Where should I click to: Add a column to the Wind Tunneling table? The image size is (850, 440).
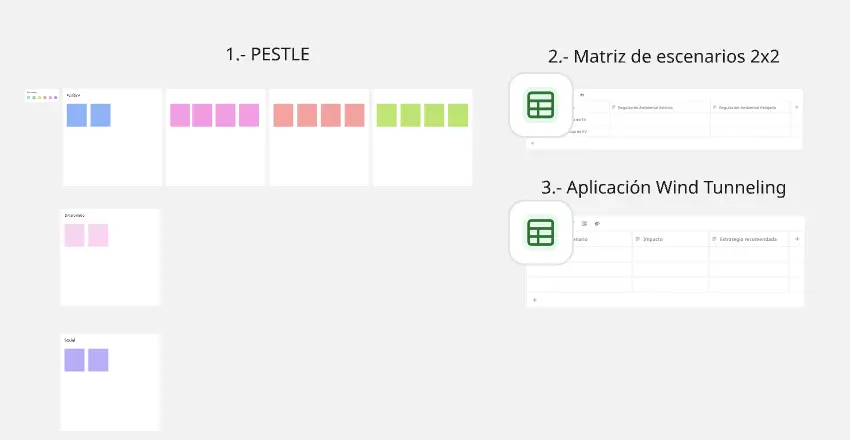tap(796, 239)
